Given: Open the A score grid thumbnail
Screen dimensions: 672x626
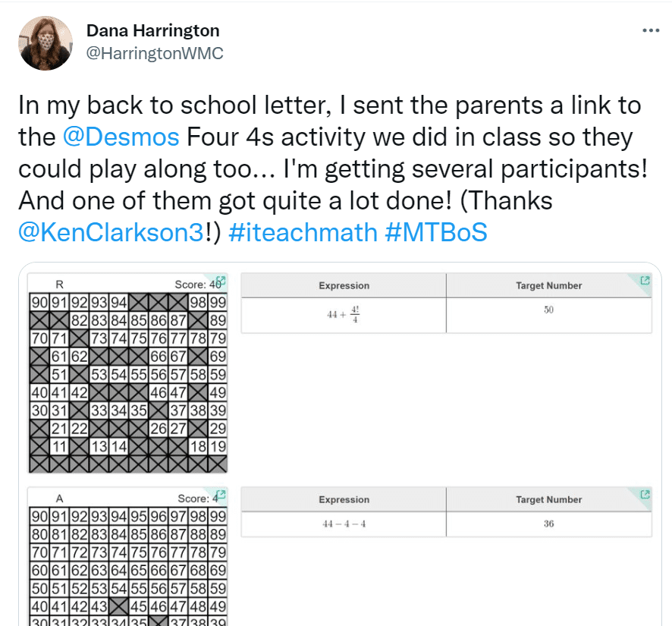Looking at the screenshot, I should (x=127, y=556).
